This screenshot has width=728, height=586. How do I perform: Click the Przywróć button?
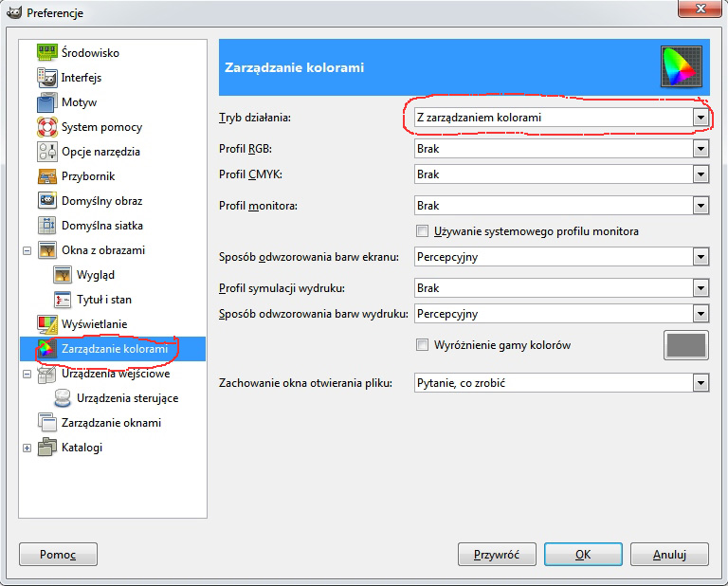pyautogui.click(x=497, y=555)
